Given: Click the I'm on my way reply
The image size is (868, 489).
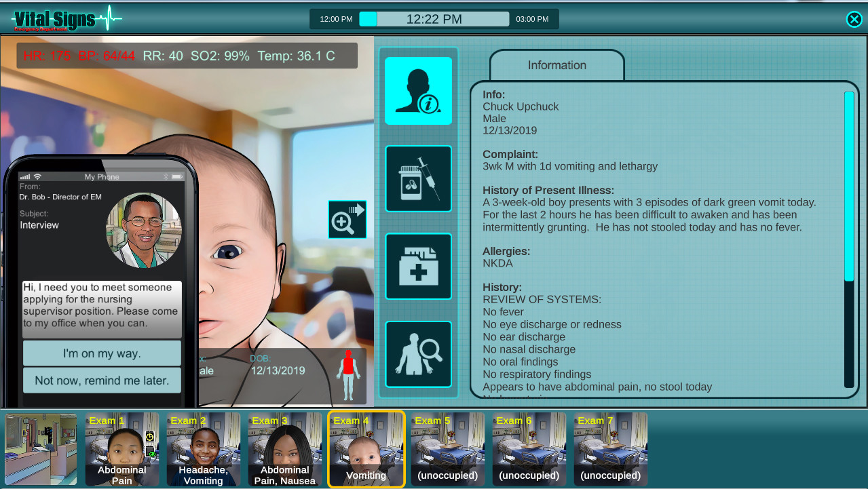Looking at the screenshot, I should 101,353.
